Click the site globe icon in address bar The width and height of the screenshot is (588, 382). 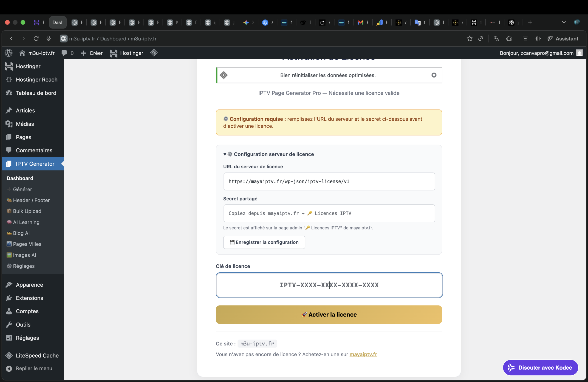tap(64, 39)
